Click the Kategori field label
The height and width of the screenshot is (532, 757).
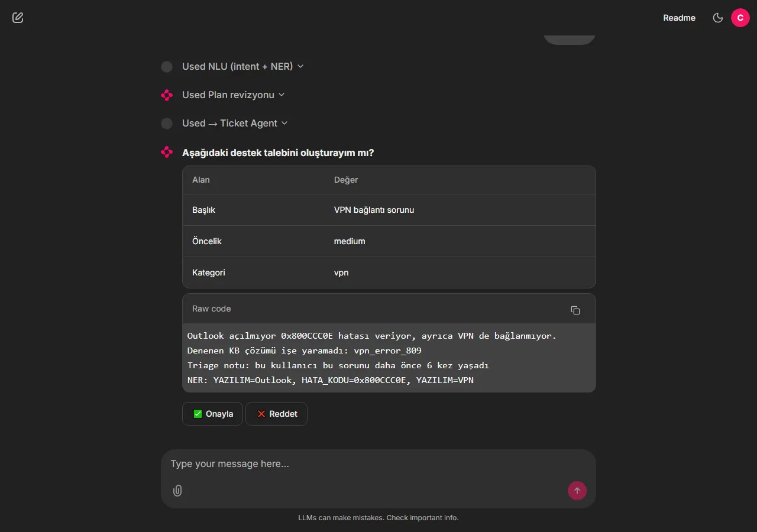[209, 273]
